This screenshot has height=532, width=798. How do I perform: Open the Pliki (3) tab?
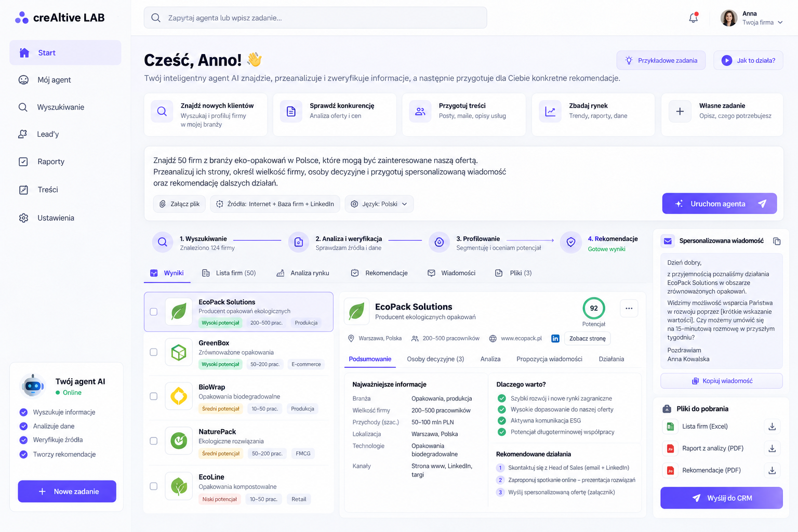(513, 273)
